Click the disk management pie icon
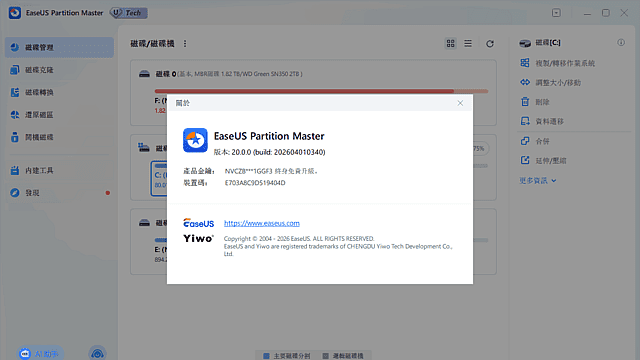This screenshot has height=360, width=640. click(x=15, y=47)
